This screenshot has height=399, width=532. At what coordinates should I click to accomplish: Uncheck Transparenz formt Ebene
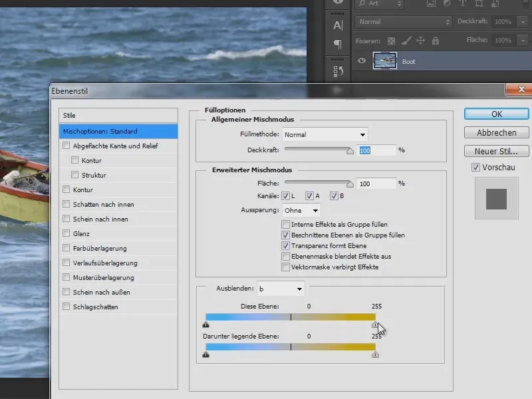coord(285,245)
